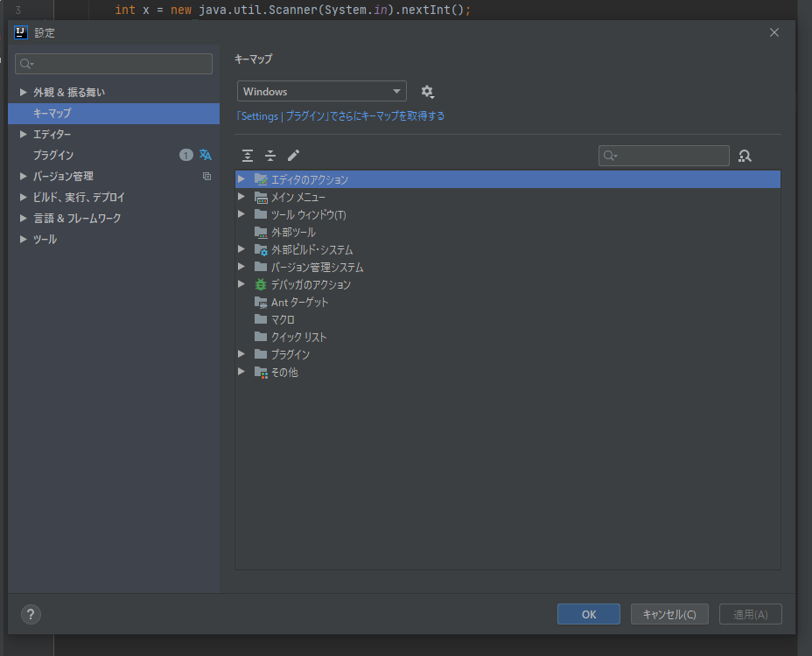Expand the ツール settings category
The height and width of the screenshot is (656, 812).
coord(24,239)
